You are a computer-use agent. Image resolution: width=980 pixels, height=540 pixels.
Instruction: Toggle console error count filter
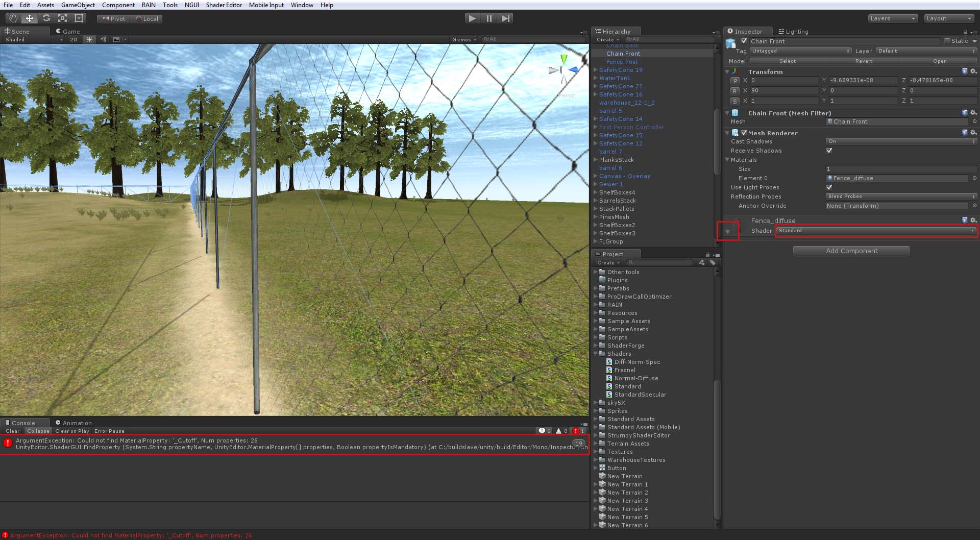(x=579, y=431)
